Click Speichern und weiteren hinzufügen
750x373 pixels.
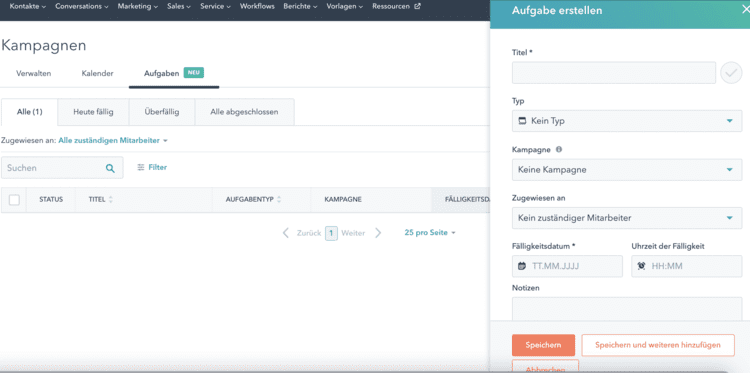click(x=658, y=345)
